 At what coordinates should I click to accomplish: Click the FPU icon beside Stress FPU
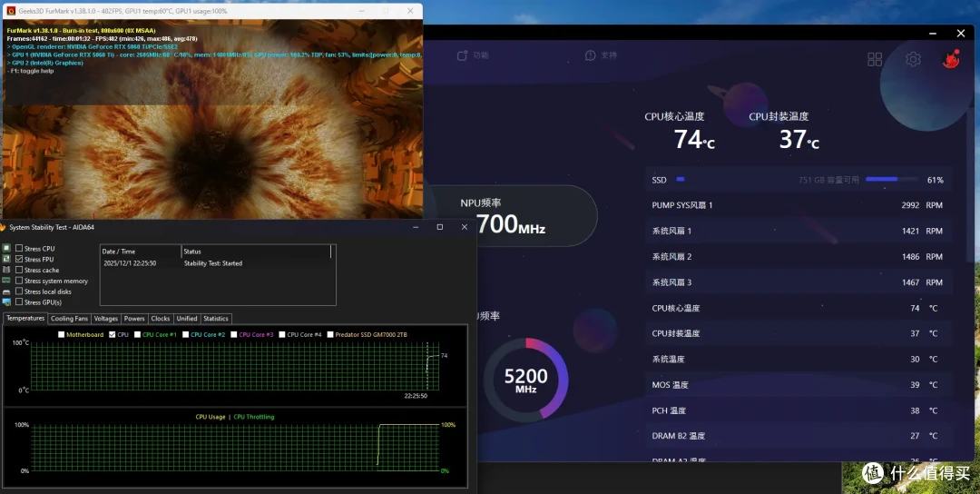point(7,259)
